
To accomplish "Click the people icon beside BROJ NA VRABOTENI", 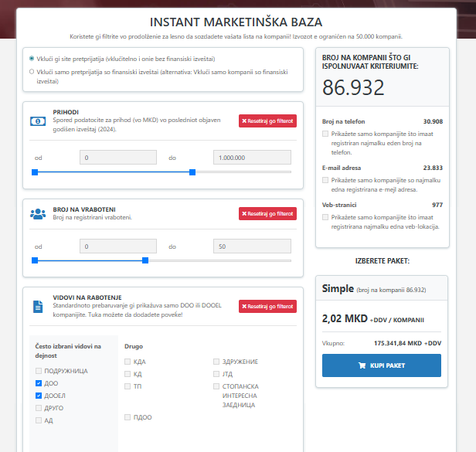I will click(38, 213).
